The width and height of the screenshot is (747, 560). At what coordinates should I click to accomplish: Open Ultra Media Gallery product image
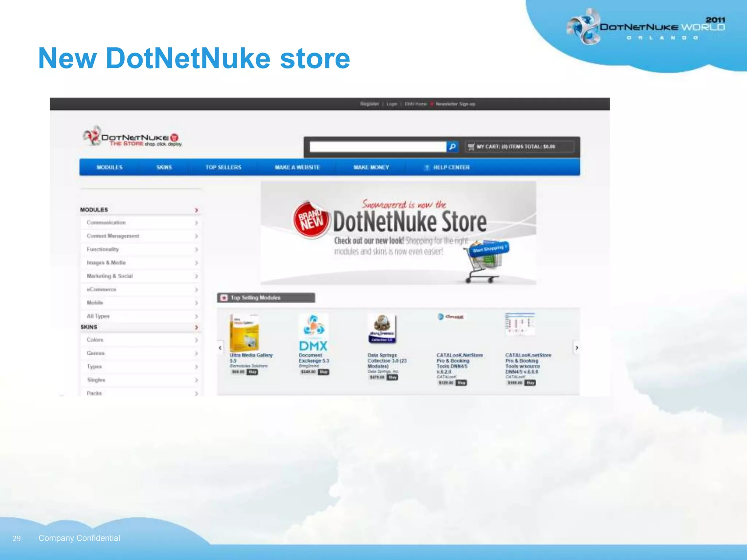(x=244, y=332)
